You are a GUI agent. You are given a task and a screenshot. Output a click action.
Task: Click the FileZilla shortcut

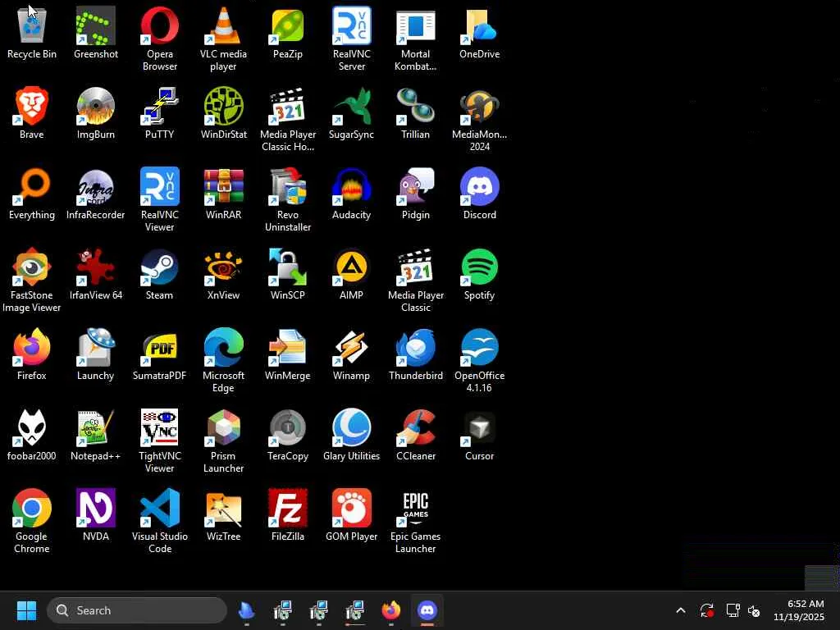pyautogui.click(x=288, y=507)
